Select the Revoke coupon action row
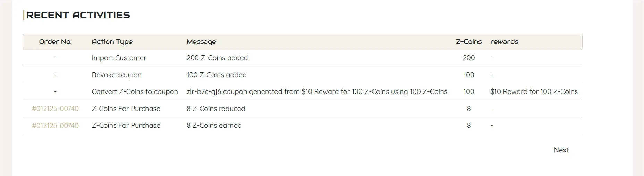The height and width of the screenshot is (176, 644). tap(303, 75)
